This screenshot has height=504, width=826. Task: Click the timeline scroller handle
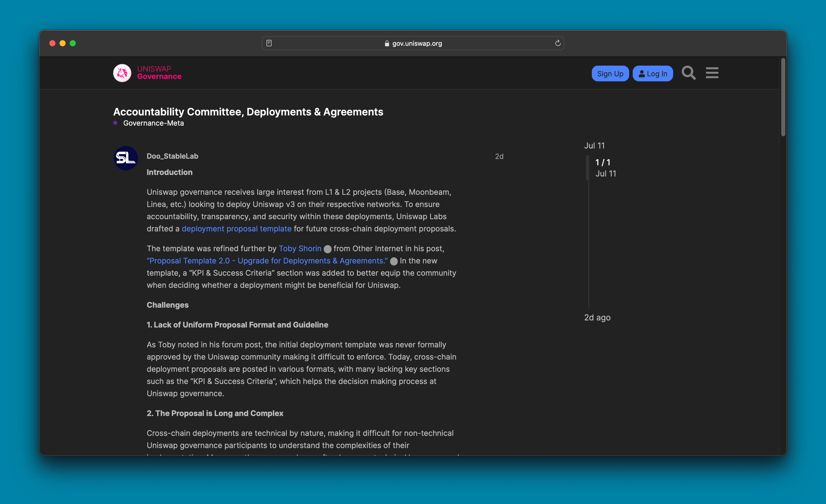coord(587,168)
